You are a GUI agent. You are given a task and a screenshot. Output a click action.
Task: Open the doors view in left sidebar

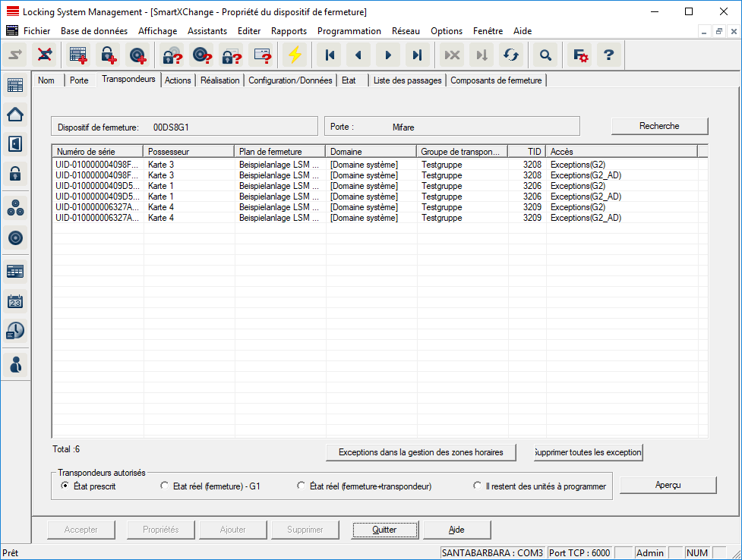tap(15, 143)
